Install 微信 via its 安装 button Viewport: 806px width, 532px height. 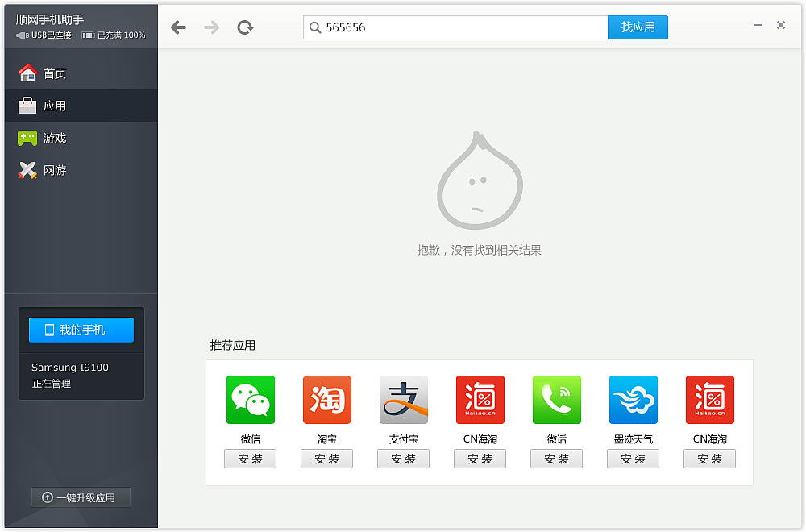[x=250, y=459]
